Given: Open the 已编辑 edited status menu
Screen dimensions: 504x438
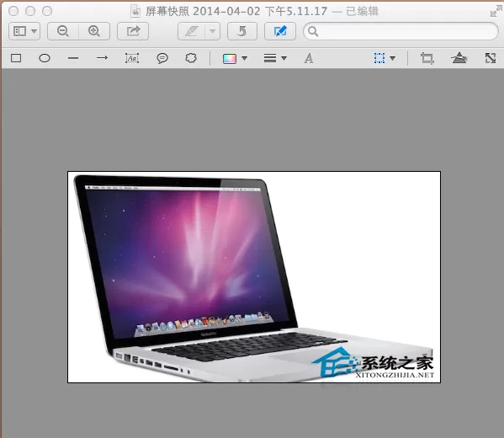Looking at the screenshot, I should tap(363, 12).
